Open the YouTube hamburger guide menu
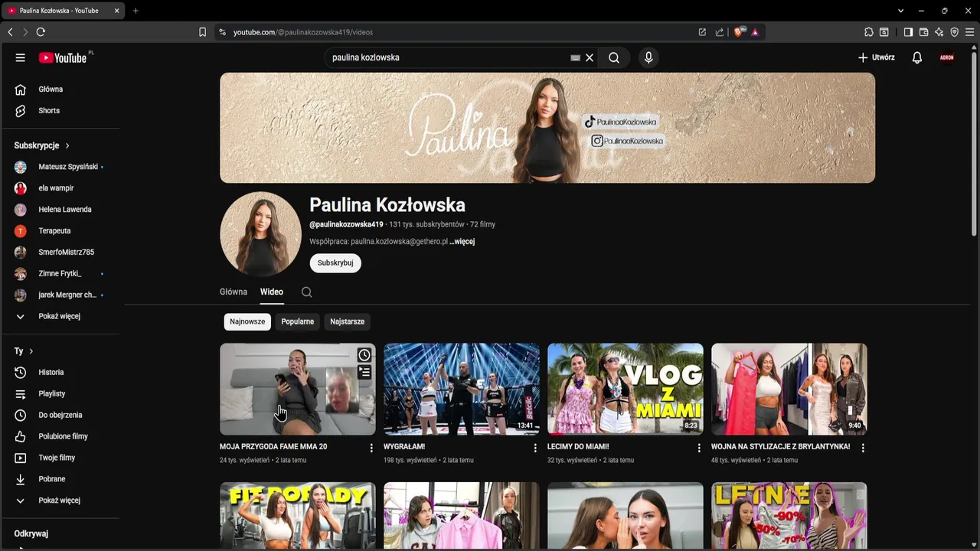 [21, 57]
